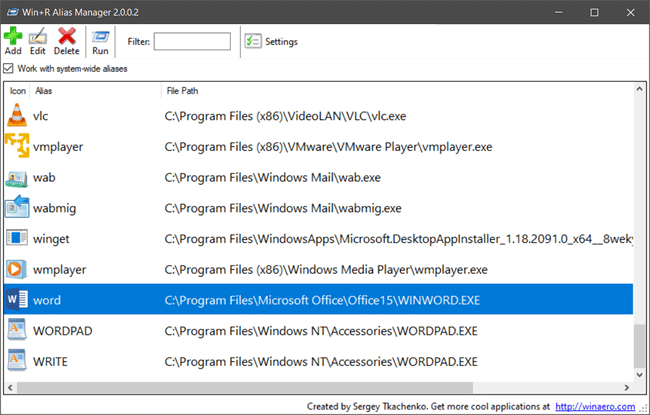The width and height of the screenshot is (650, 415).
Task: Click the wabmig import icon
Action: (17, 207)
